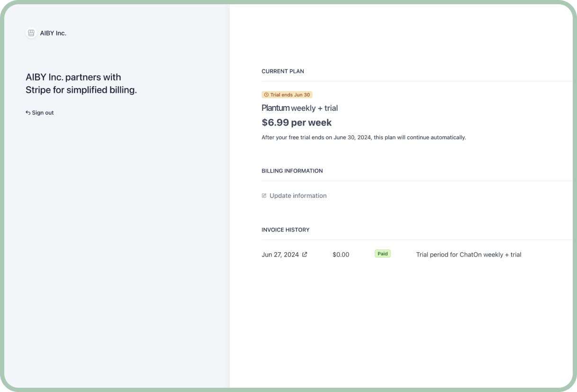This screenshot has height=392, width=577.
Task: Click the Billing Information section heading
Action: point(292,171)
